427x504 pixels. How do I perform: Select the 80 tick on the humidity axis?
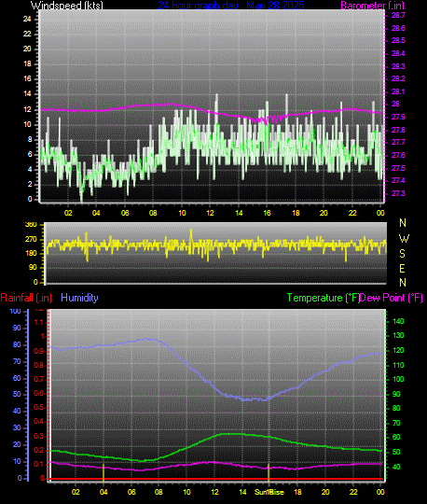pos(17,345)
